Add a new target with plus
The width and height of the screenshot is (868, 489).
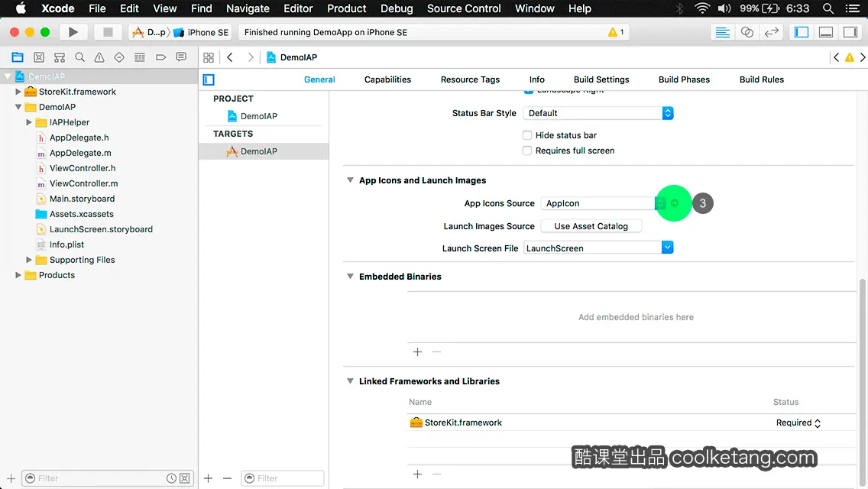tap(208, 478)
